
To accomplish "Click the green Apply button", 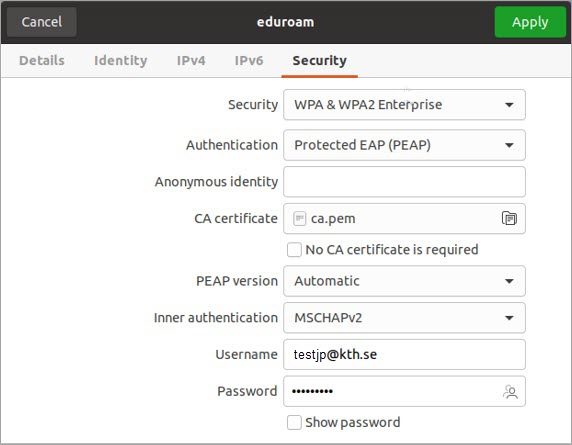I will tap(530, 22).
